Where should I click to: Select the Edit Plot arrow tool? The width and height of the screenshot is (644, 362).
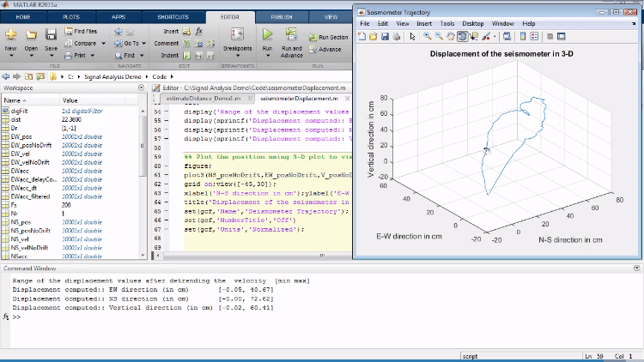[x=414, y=36]
